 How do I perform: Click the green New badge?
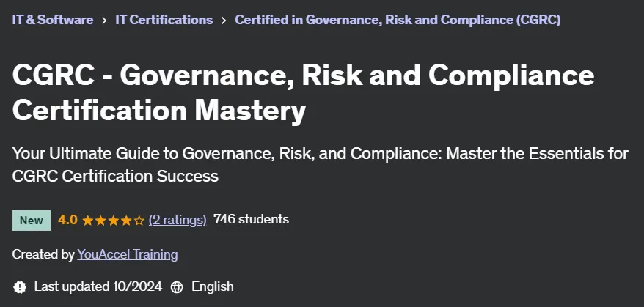point(32,221)
